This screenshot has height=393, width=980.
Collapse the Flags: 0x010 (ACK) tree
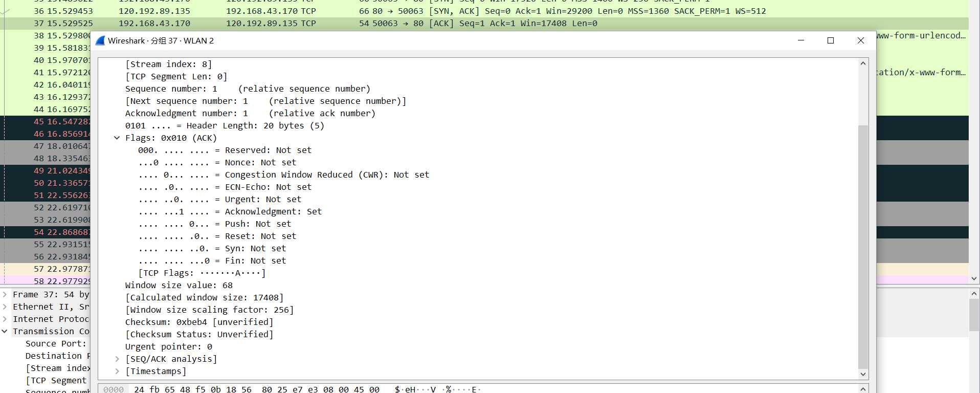pyautogui.click(x=117, y=138)
